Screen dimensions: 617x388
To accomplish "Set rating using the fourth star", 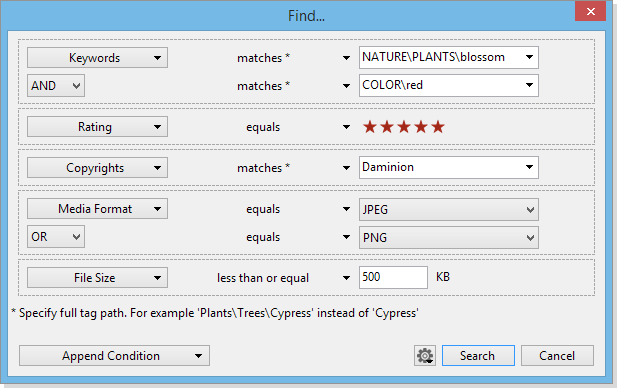I will (421, 127).
